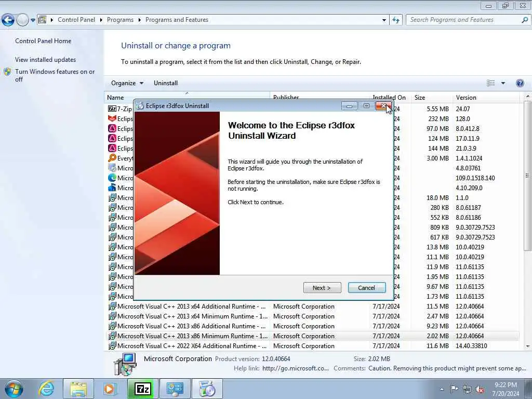
Task: Select Visual C++ 2013 x64 Minimum Runtime row
Action: pos(312,316)
